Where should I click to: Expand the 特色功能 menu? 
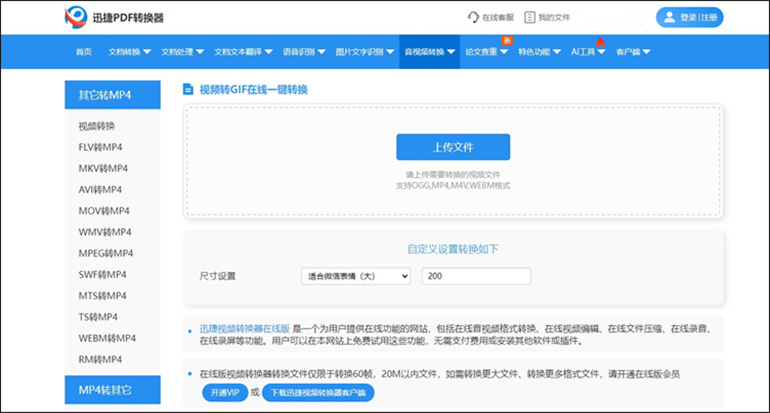pyautogui.click(x=540, y=52)
